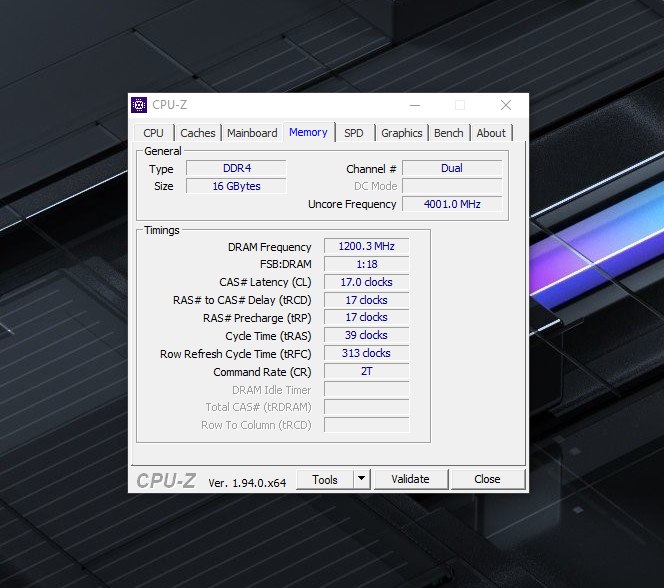Image resolution: width=664 pixels, height=588 pixels.
Task: Click the 1:18 FSB:DRAM ratio value
Action: [367, 264]
